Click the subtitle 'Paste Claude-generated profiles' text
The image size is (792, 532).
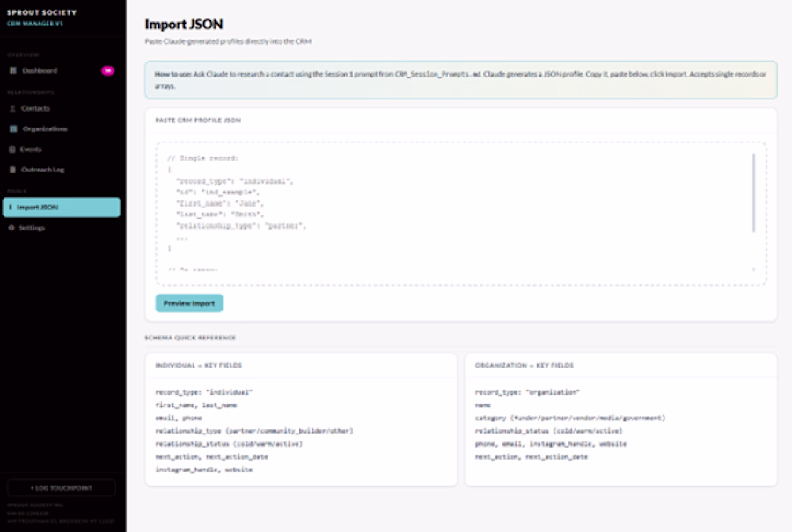point(228,41)
